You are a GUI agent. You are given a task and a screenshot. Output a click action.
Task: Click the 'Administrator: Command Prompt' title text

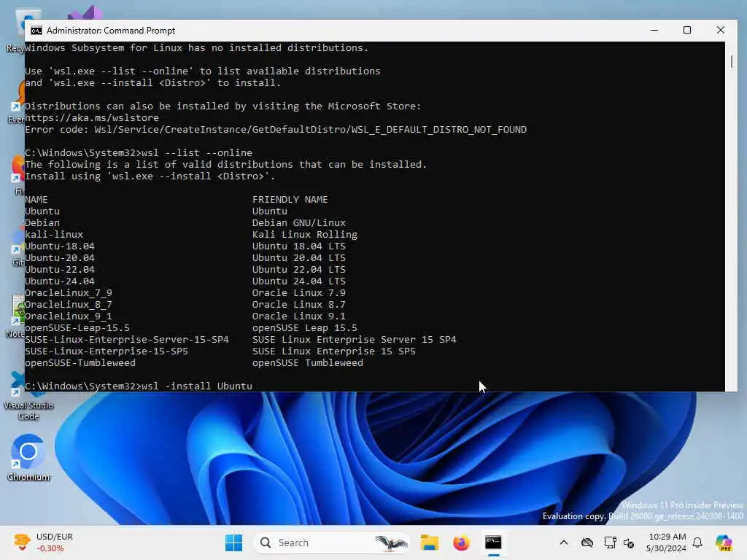(111, 31)
